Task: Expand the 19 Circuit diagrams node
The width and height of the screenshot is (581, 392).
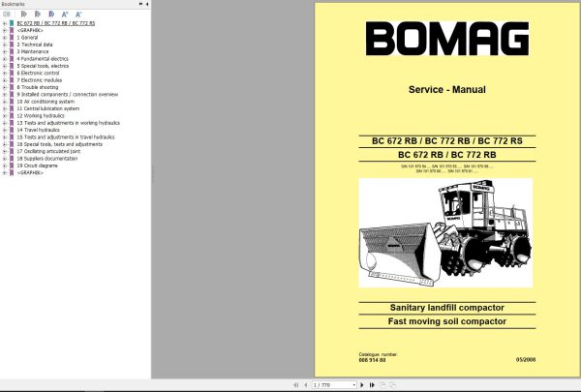Action: point(5,166)
